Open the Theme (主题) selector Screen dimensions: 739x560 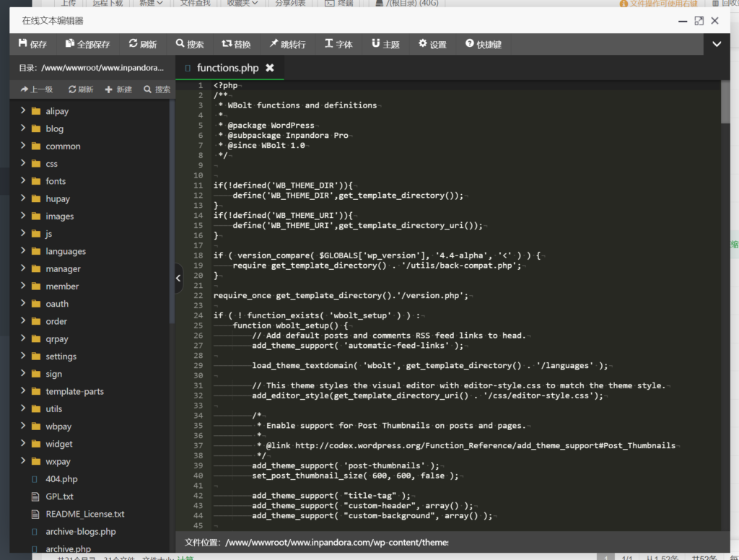click(385, 44)
